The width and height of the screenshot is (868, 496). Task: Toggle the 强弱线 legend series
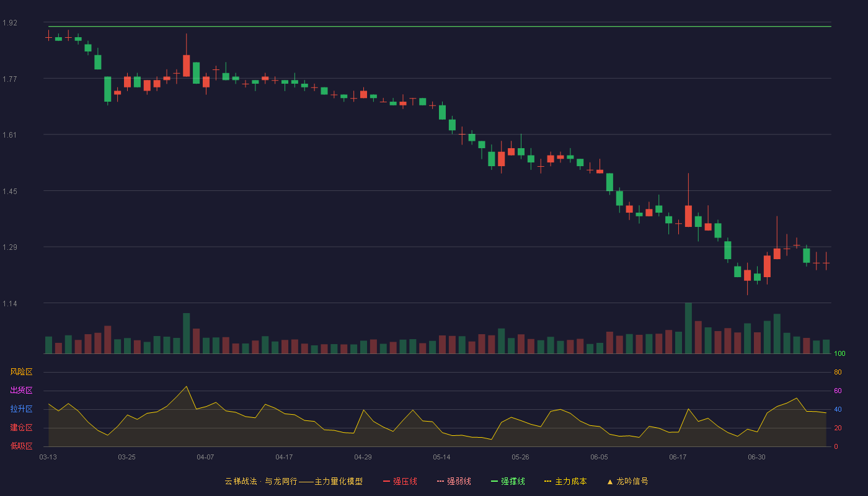454,481
